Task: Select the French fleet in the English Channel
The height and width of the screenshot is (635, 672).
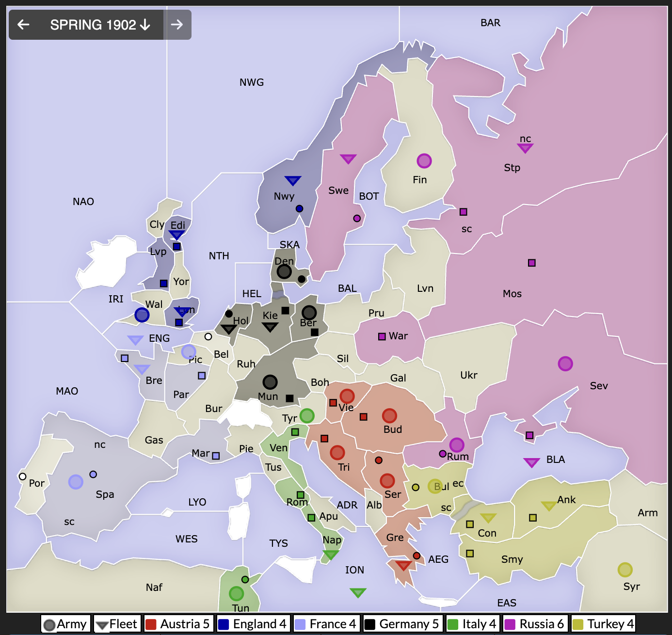Action: 135,340
